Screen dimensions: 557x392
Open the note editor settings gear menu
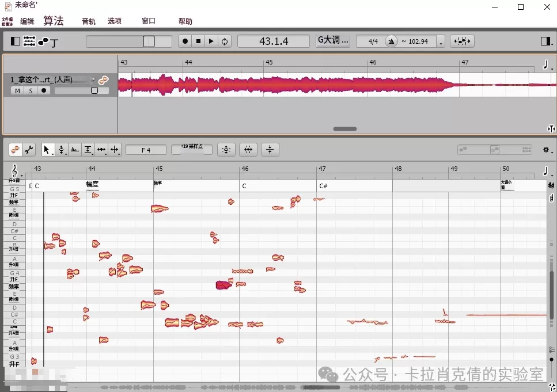(546, 150)
